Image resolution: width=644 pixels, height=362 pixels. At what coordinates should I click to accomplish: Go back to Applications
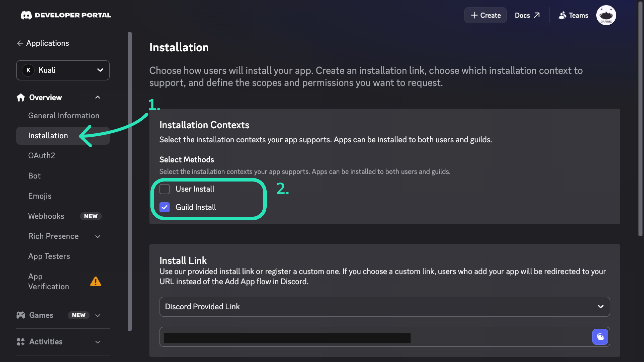point(43,43)
